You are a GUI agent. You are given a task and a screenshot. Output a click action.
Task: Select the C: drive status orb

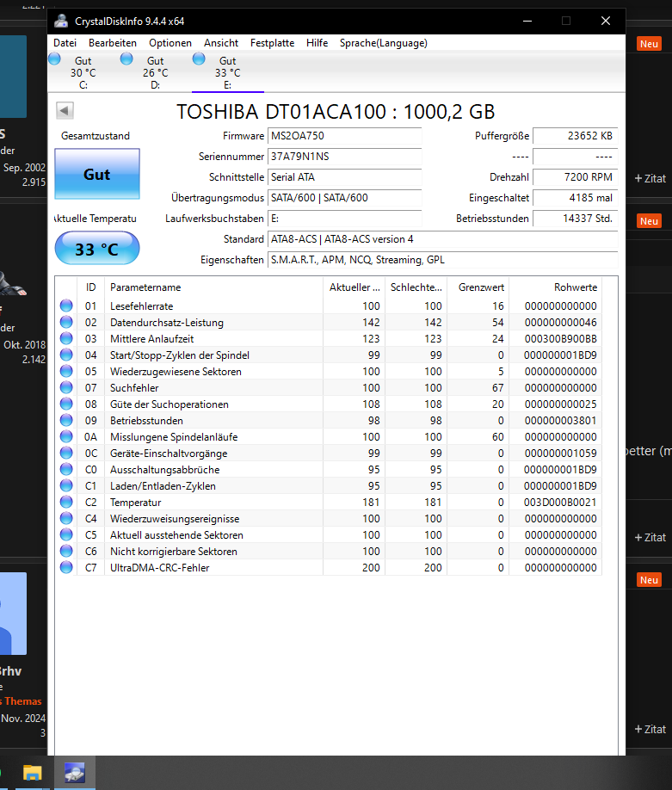(x=54, y=59)
